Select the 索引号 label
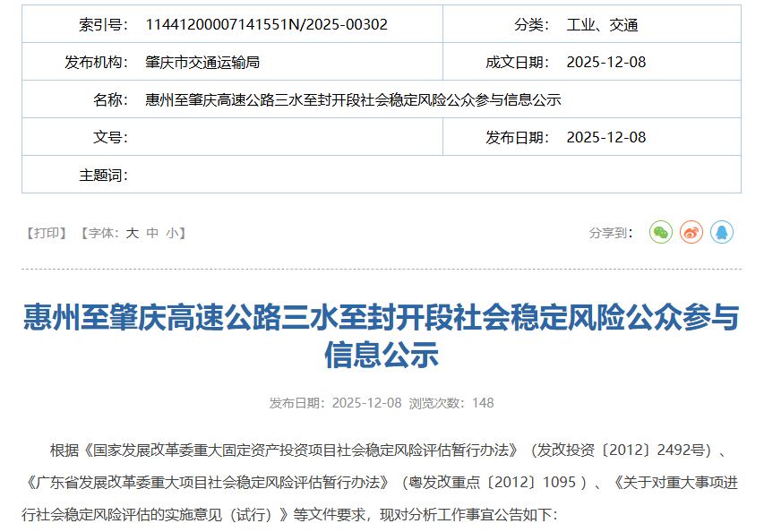This screenshot has width=764, height=532. (103, 24)
